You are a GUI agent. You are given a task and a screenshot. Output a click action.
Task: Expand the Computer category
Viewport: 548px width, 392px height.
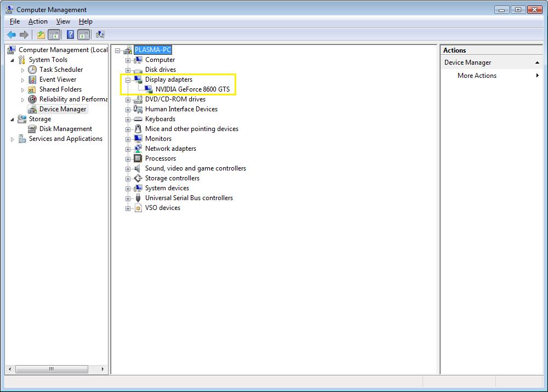(128, 60)
